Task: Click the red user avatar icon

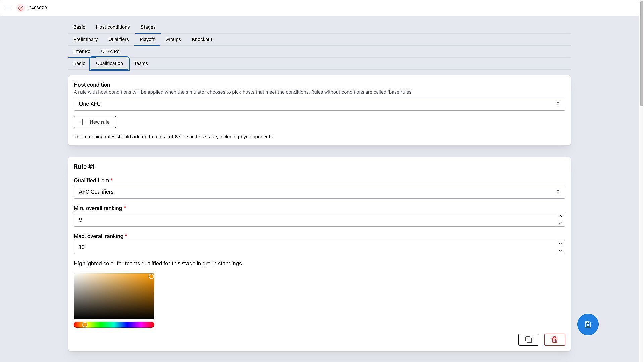Action: [x=21, y=8]
